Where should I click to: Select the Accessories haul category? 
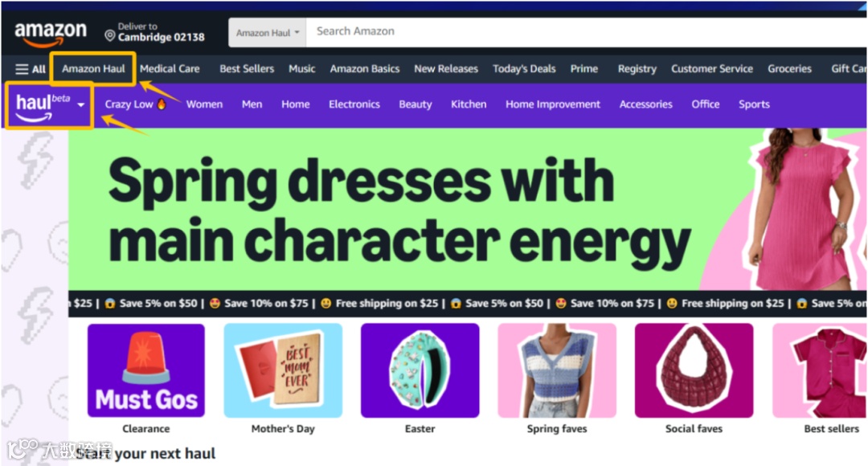[645, 104]
